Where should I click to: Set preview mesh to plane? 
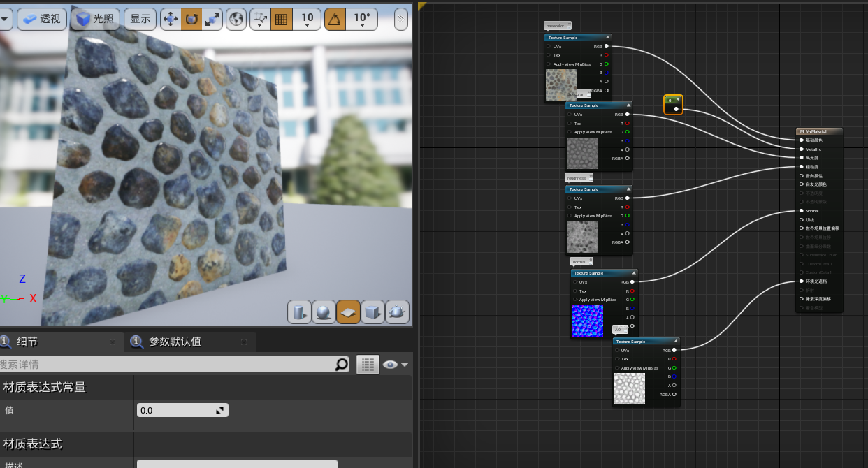[x=348, y=312]
